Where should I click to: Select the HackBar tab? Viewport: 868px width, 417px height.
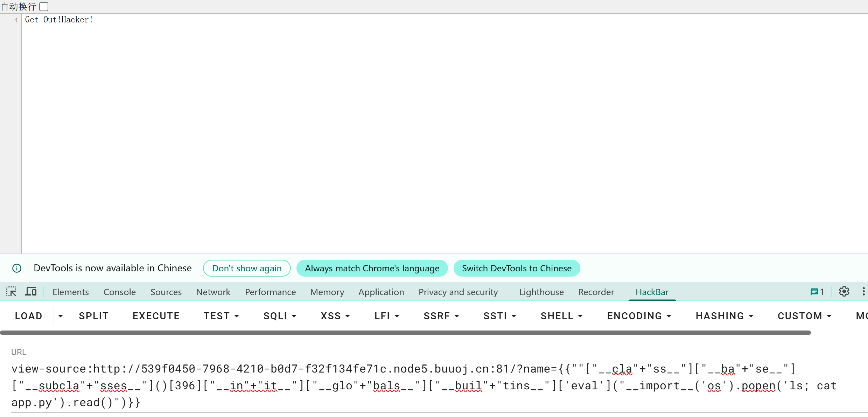[x=652, y=292]
